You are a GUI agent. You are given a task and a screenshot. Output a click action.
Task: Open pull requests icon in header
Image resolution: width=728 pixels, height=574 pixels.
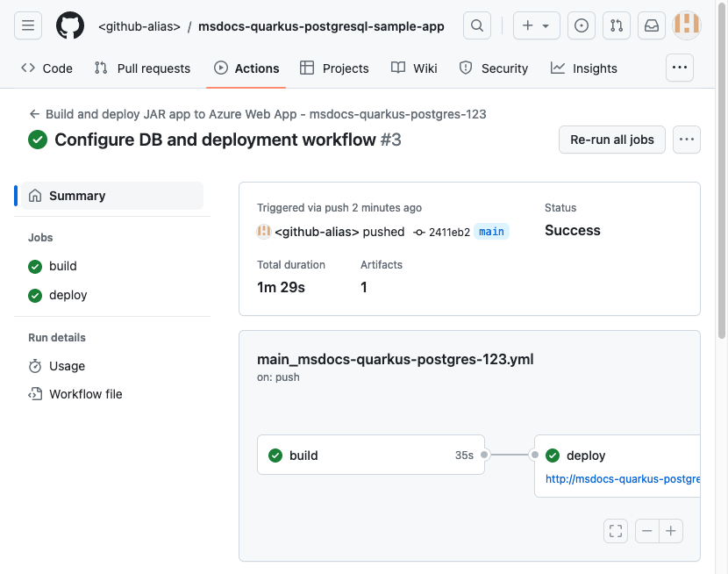[617, 26]
